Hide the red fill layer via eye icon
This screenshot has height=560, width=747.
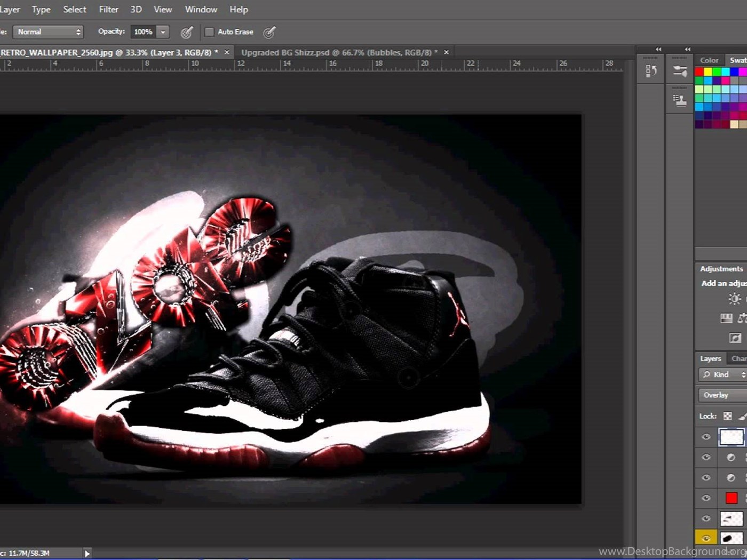click(x=706, y=498)
